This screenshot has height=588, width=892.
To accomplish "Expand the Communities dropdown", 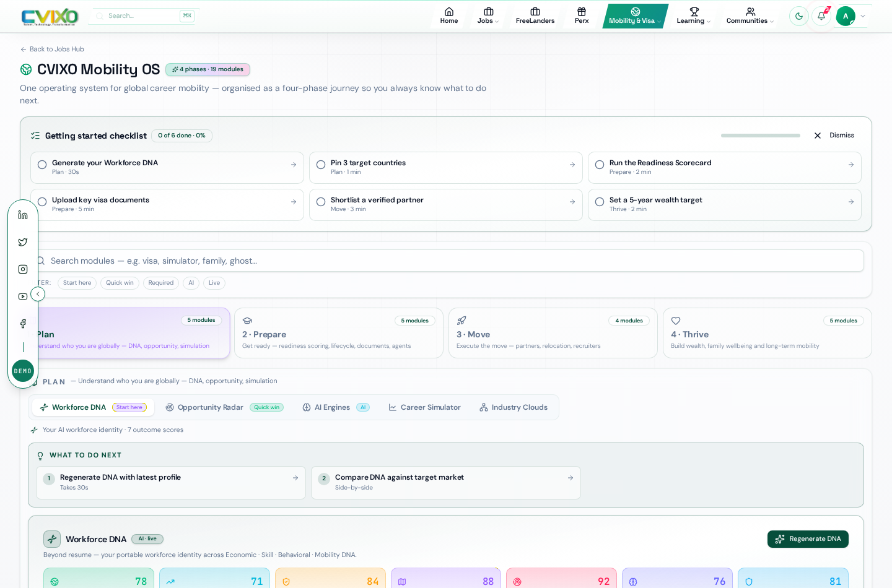I will tap(750, 16).
